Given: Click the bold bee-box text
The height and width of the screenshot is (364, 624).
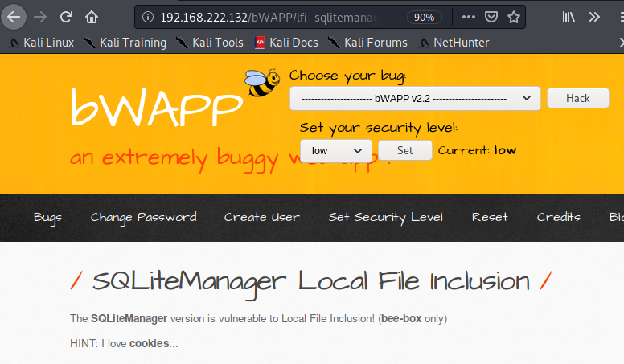Looking at the screenshot, I should pos(401,319).
